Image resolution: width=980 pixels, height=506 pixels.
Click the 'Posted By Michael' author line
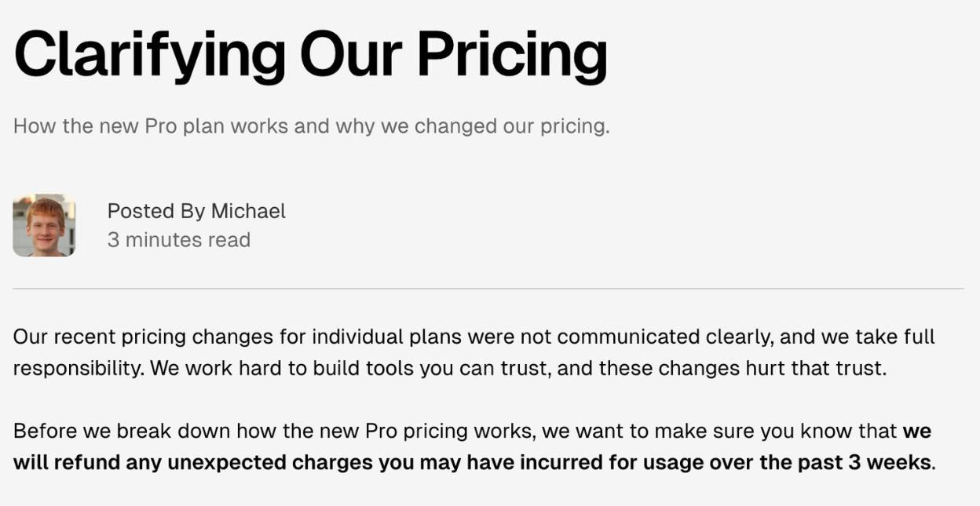pyautogui.click(x=196, y=211)
